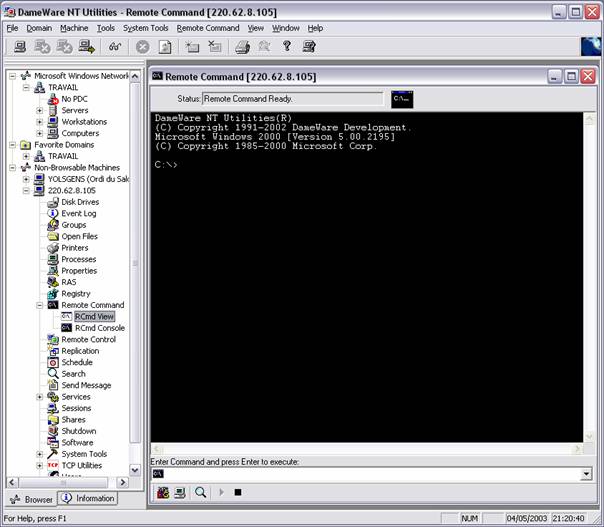
Task: Open the Processes tree item
Action: 79,259
